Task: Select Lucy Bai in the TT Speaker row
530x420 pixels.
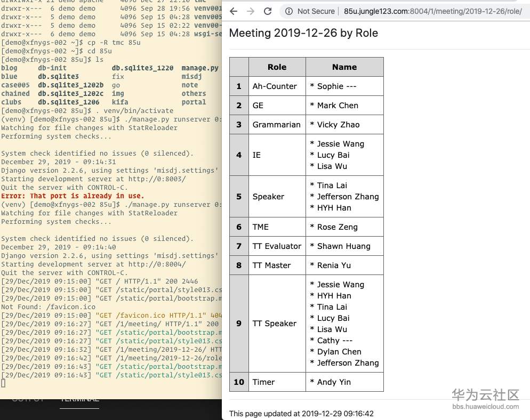Action: 333,318
